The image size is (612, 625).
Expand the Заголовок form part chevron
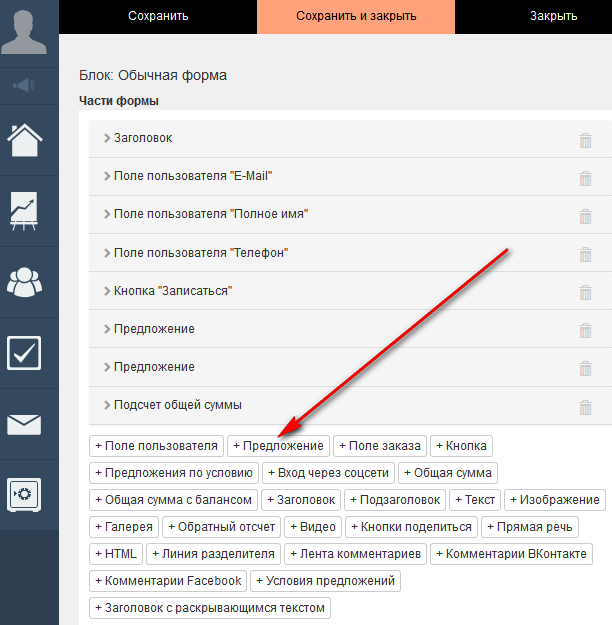pyautogui.click(x=106, y=138)
